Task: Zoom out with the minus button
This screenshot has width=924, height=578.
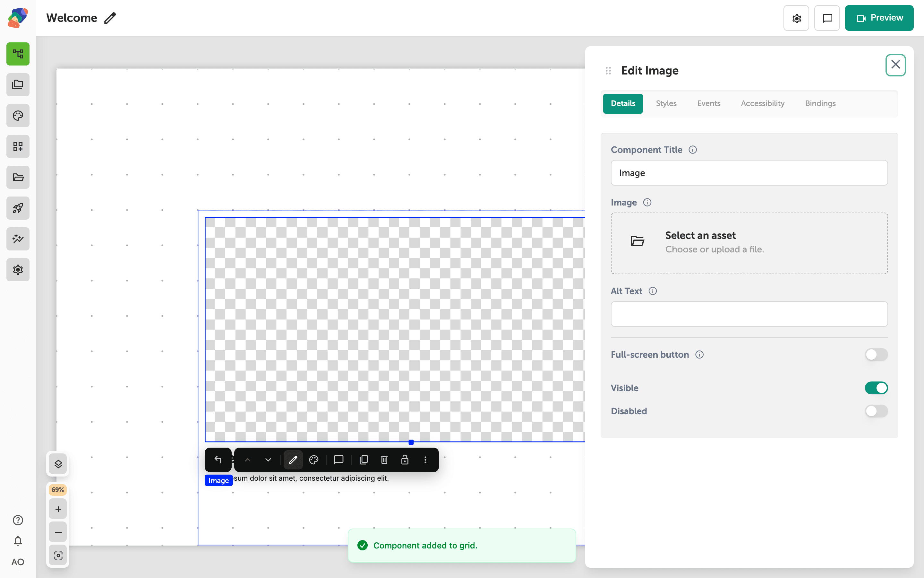Action: click(x=58, y=532)
